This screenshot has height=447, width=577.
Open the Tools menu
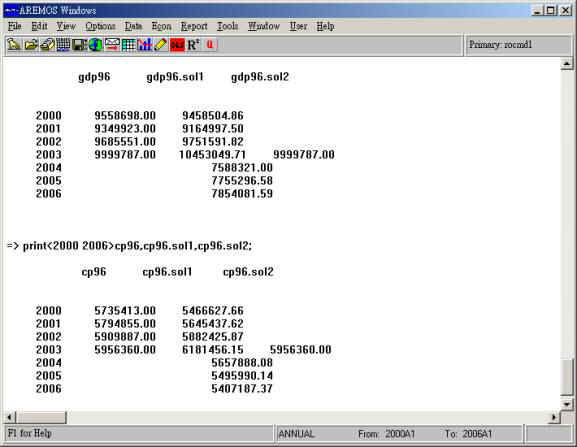click(x=227, y=26)
